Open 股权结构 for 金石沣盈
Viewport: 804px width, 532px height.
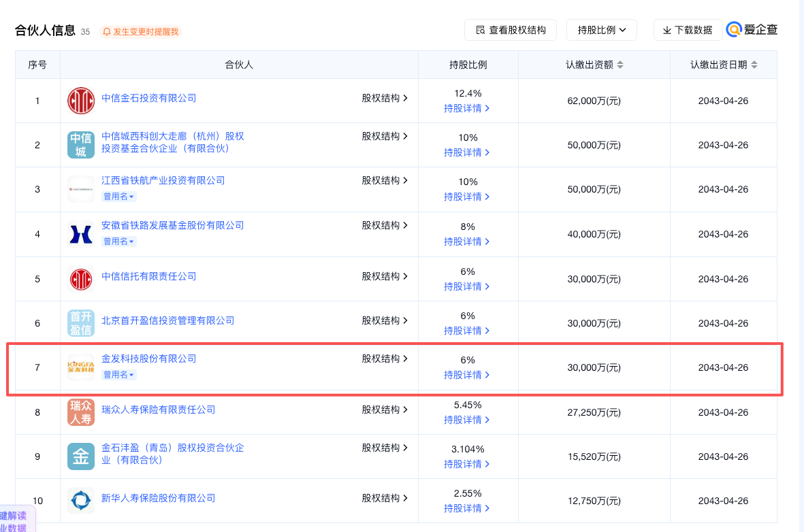(385, 448)
